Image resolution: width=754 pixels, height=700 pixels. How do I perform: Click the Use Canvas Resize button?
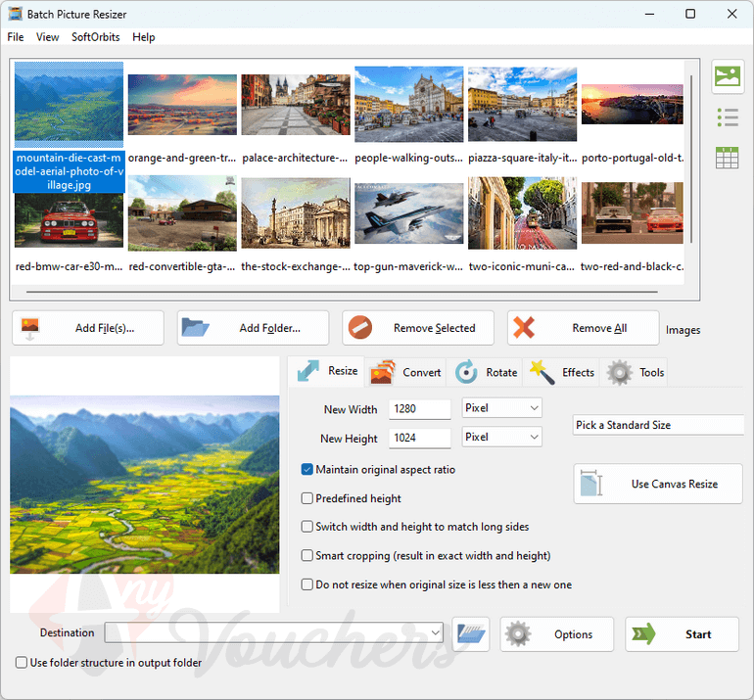(x=658, y=484)
